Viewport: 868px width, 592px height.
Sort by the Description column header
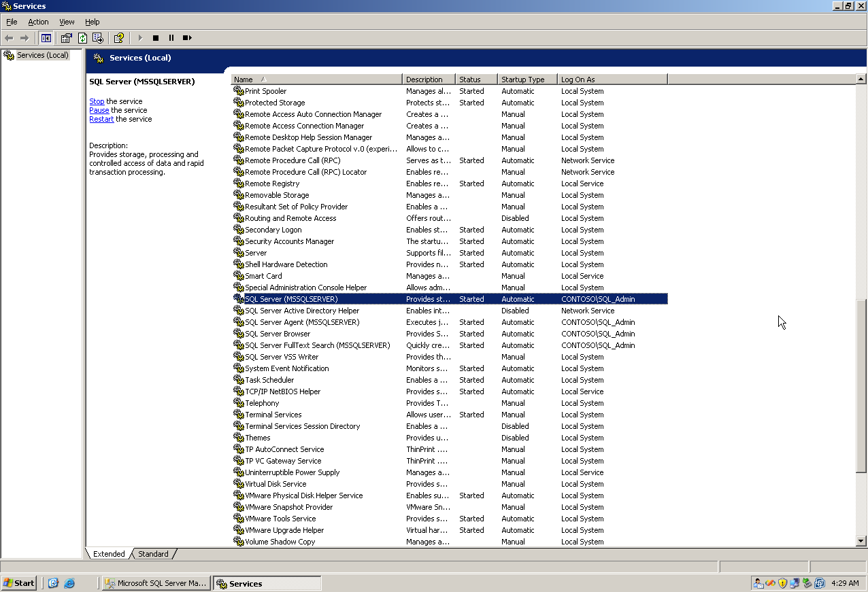pos(429,80)
